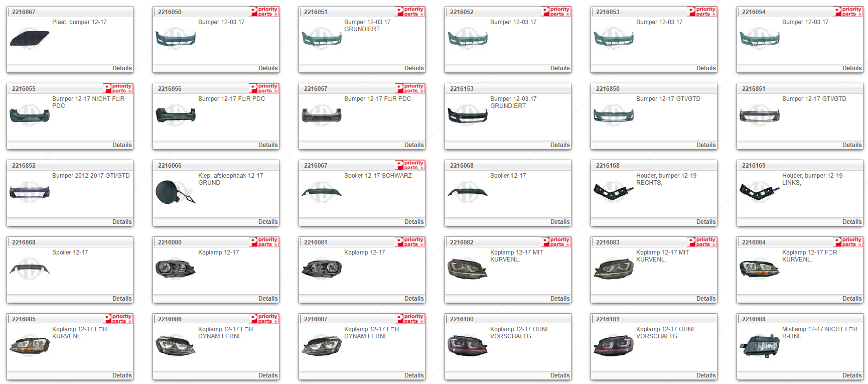Click the priority parts badge on item 2216050
The image size is (868, 384).
tap(264, 12)
